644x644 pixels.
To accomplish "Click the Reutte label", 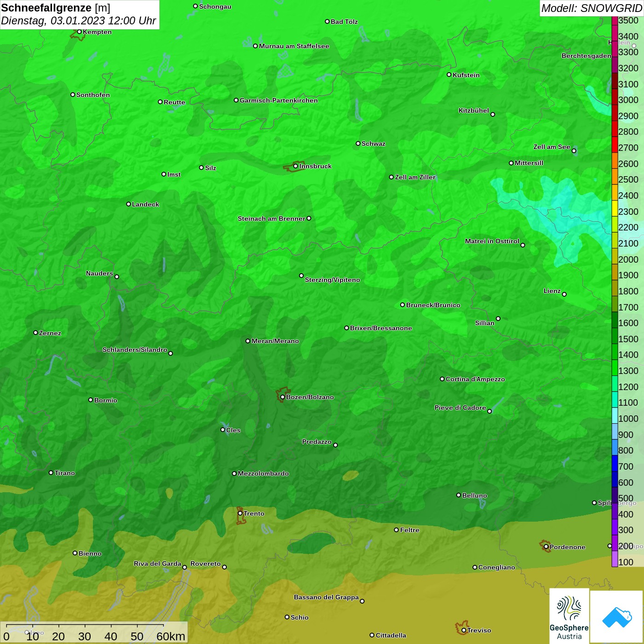I will click(174, 102).
